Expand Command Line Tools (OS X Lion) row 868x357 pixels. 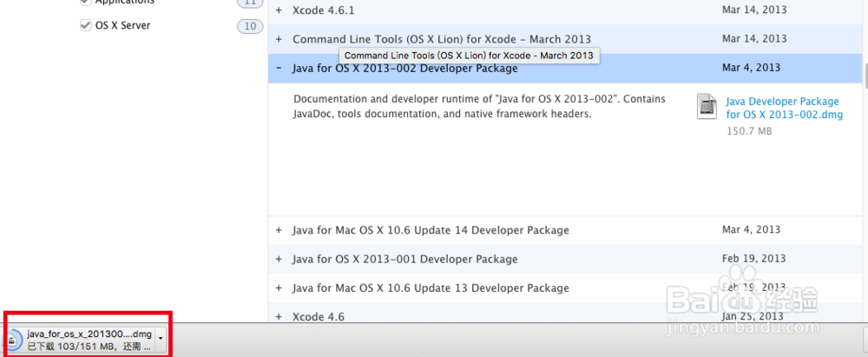tap(279, 39)
